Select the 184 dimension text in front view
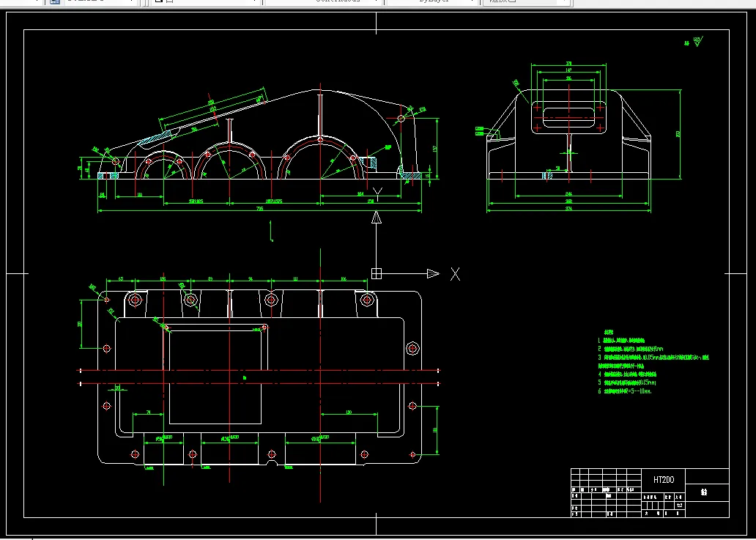This screenshot has height=540, width=756. coord(360,194)
